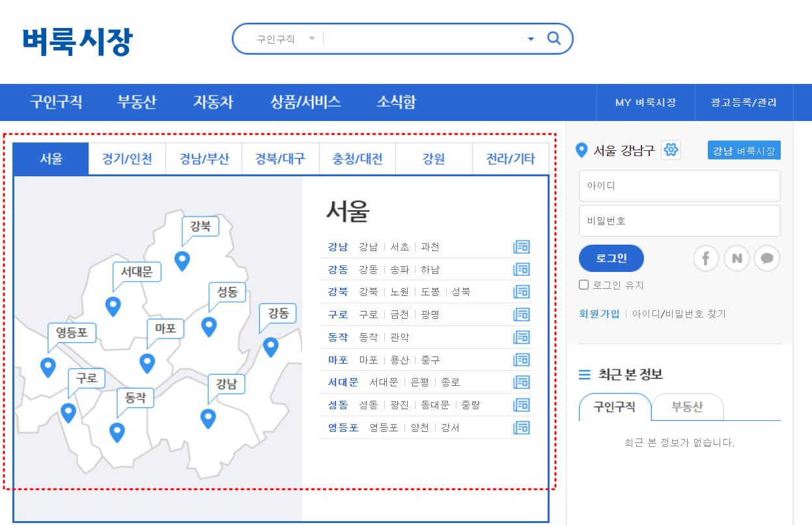Image resolution: width=812 pixels, height=525 pixels.
Task: Click the location pin before 서울 강남구
Action: pos(581,150)
